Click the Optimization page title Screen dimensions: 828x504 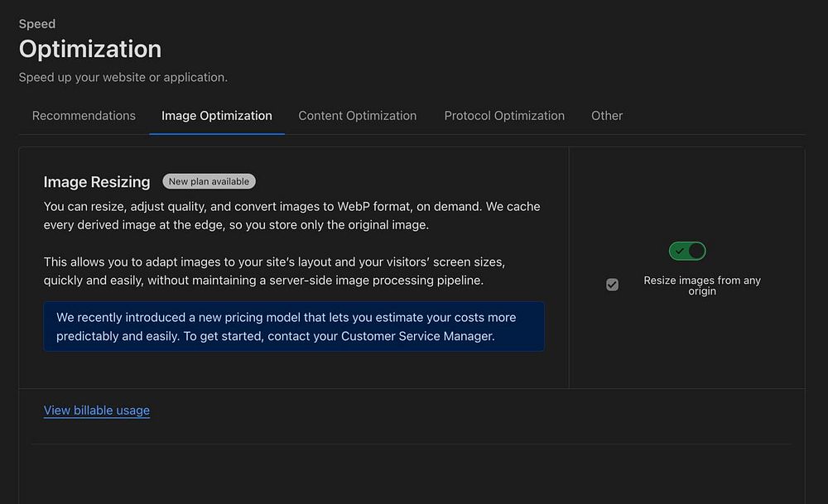pos(90,49)
